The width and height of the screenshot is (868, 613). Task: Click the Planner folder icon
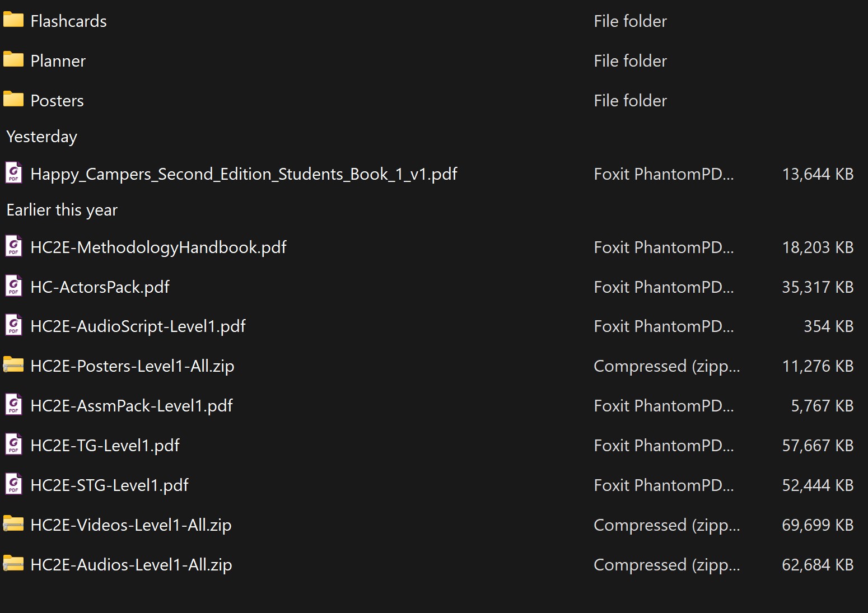point(13,60)
